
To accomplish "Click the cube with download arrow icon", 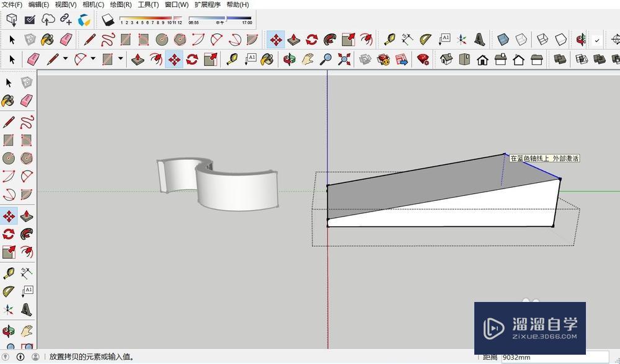I will pos(12,20).
